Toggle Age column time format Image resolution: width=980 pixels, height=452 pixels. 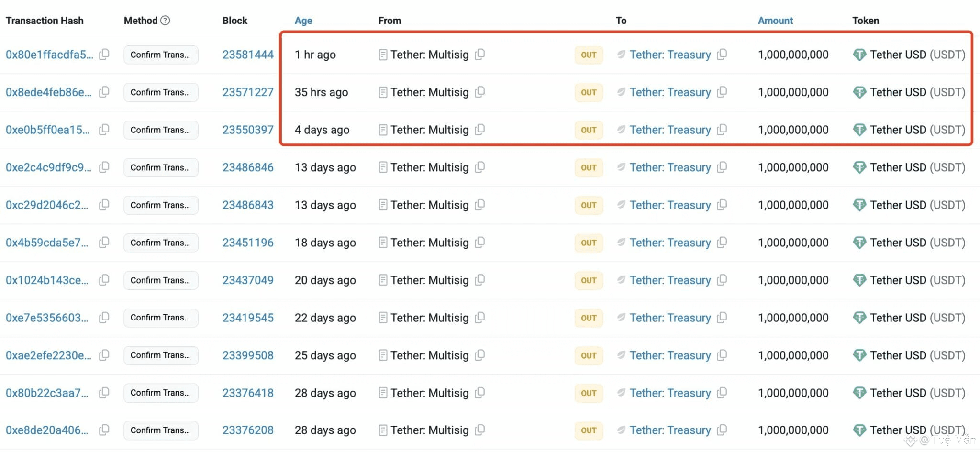tap(303, 21)
